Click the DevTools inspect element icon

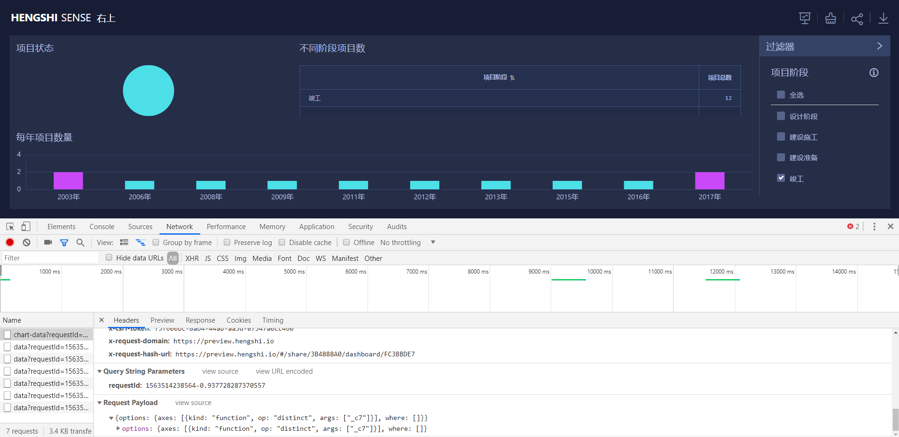pyautogui.click(x=10, y=227)
